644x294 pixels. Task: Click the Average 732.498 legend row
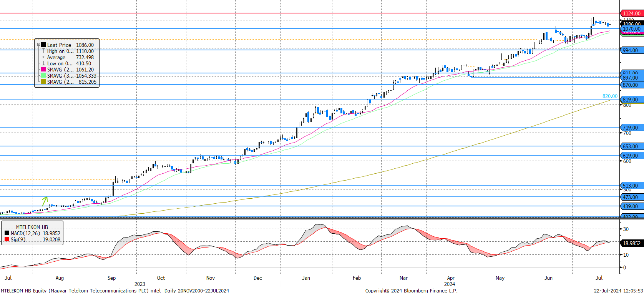click(x=67, y=57)
